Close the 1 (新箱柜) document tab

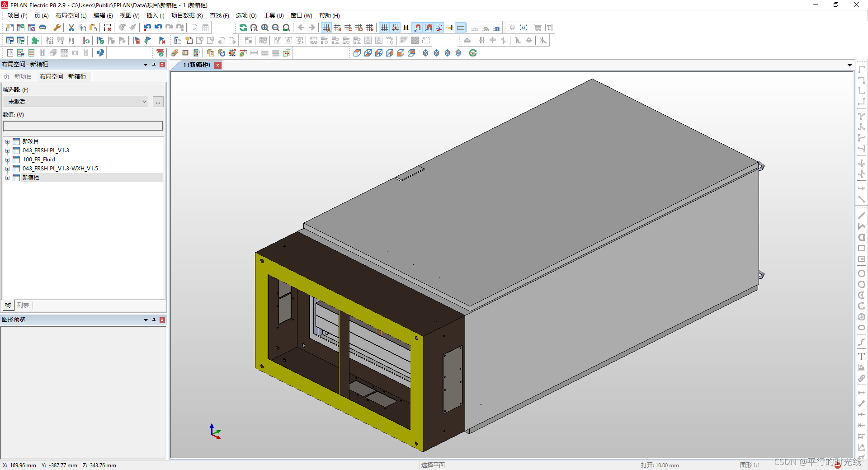[218, 65]
